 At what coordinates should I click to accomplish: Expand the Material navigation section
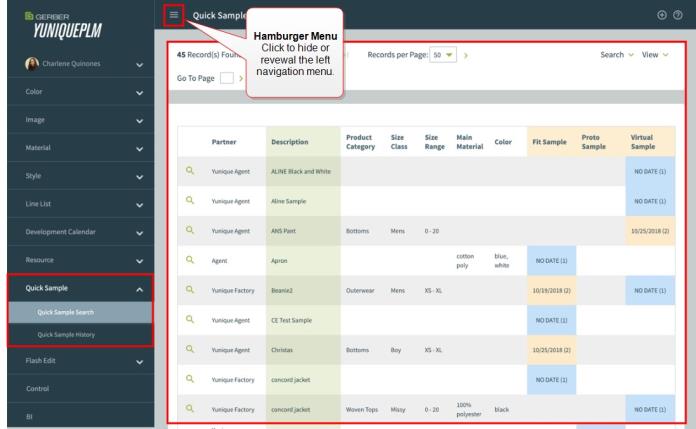[138, 150]
